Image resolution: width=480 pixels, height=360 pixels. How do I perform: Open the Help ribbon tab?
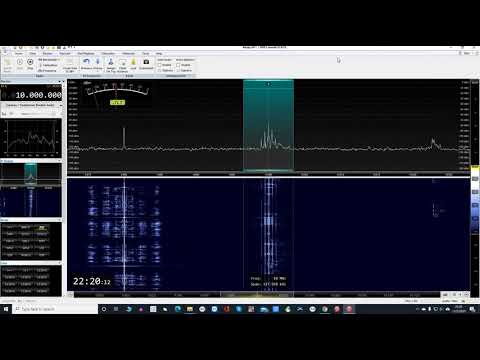[159, 53]
